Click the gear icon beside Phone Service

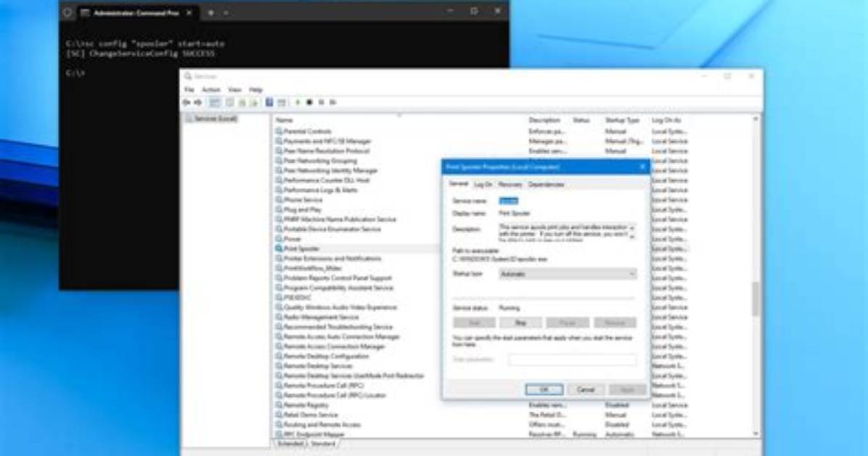pos(279,200)
